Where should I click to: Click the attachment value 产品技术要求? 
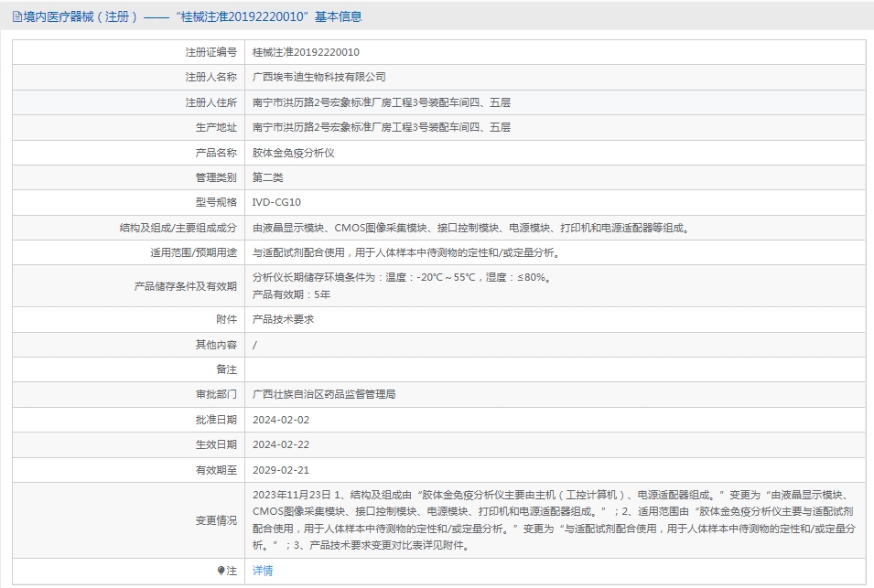[x=283, y=319]
